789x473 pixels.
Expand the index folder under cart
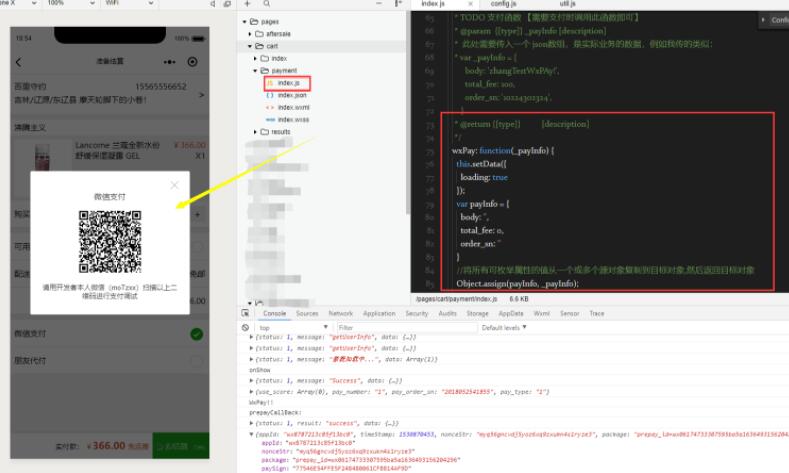(255, 58)
